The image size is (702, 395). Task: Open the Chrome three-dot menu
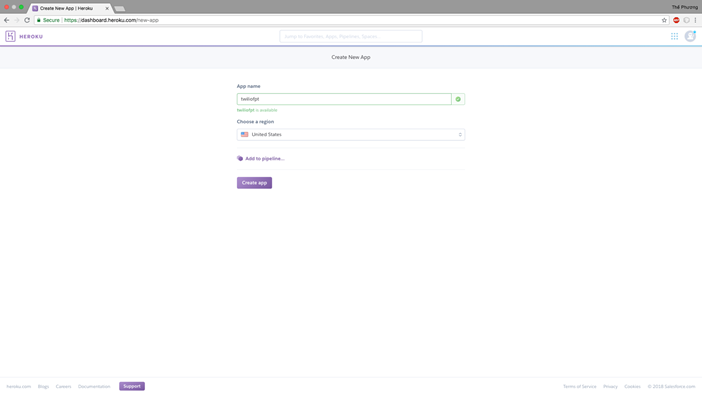click(x=695, y=20)
